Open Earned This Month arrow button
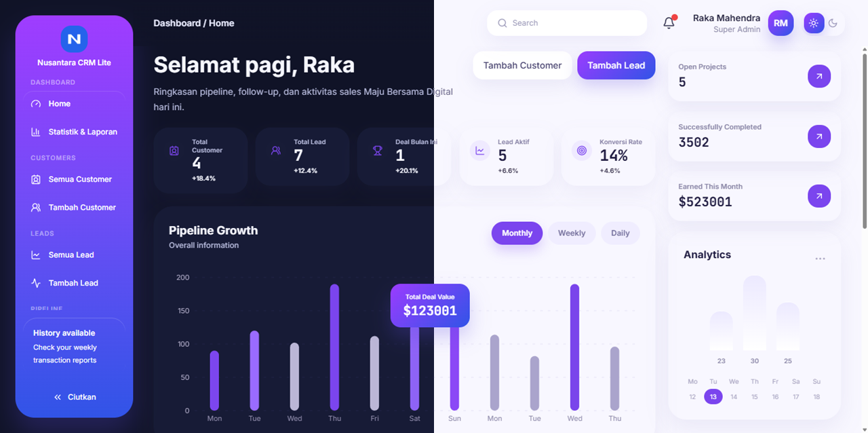This screenshot has height=433, width=868. 819,196
